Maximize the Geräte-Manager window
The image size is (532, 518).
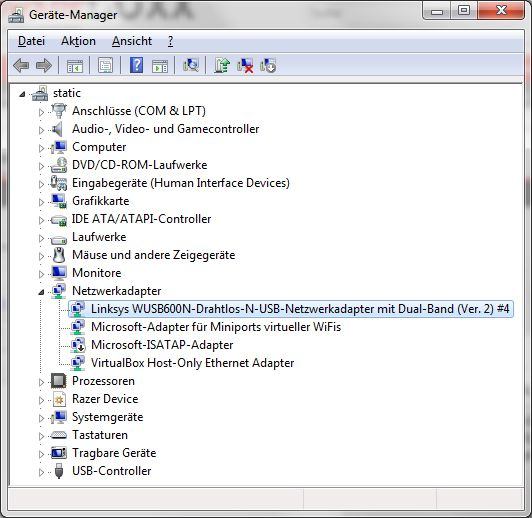coord(464,11)
